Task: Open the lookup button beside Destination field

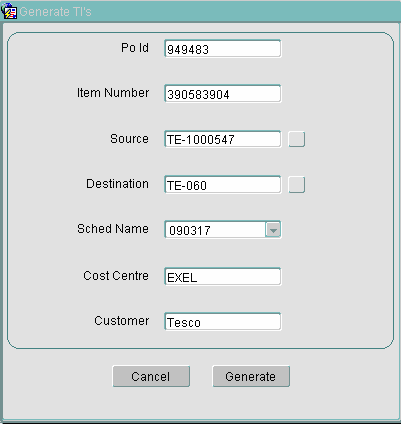Action: tap(297, 185)
